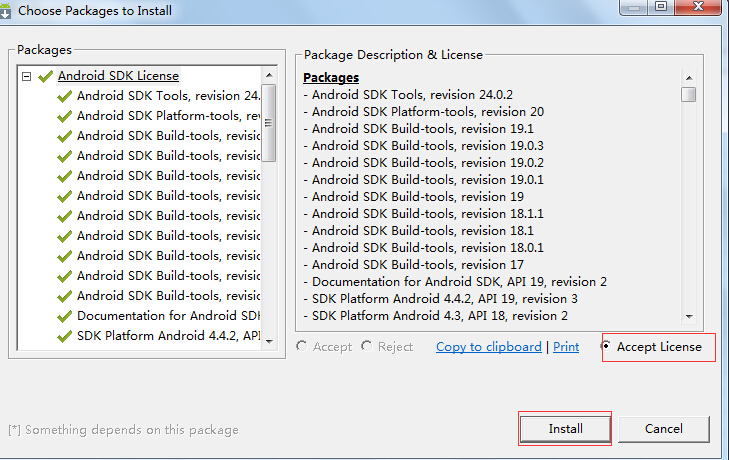Click description pane scroll down arrow
729x460 pixels.
tap(689, 316)
